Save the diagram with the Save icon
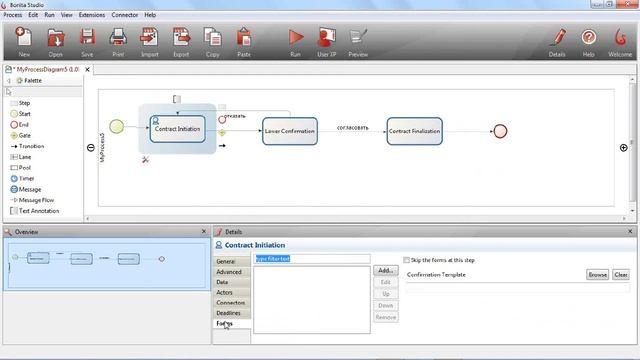The width and height of the screenshot is (640, 360). (87, 41)
